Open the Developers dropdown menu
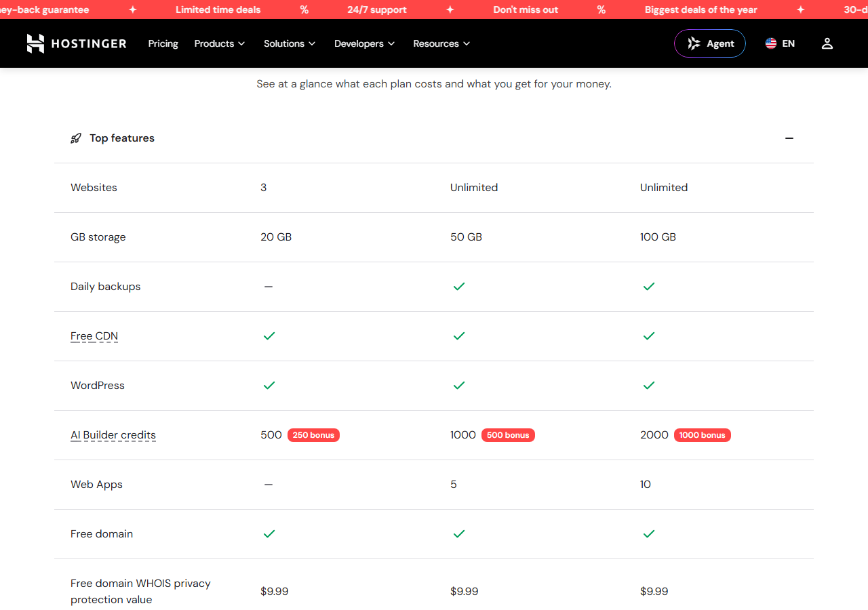The height and width of the screenshot is (610, 868). [x=364, y=43]
